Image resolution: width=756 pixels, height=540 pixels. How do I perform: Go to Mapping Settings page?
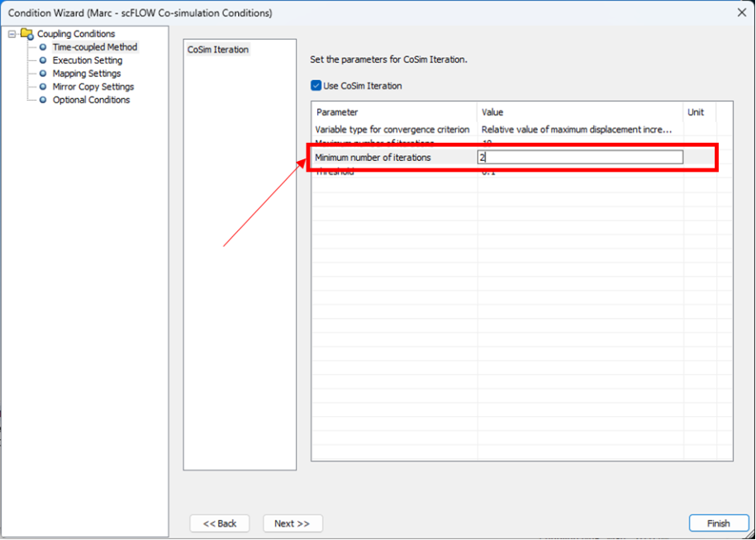click(x=87, y=73)
